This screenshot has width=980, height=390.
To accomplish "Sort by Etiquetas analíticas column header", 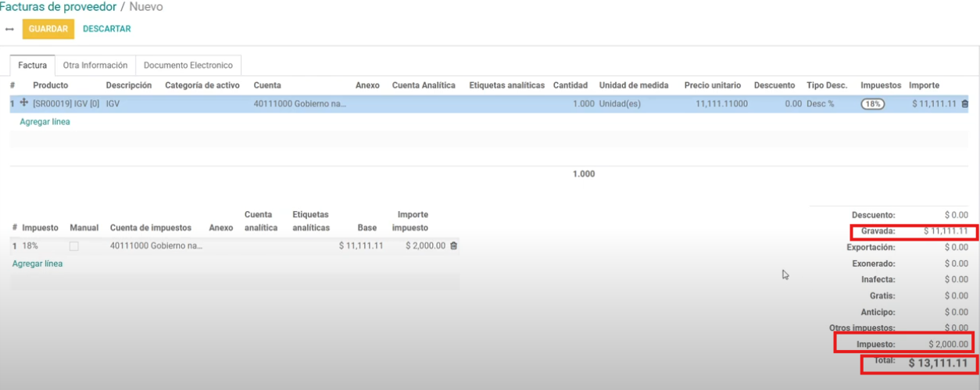I will coord(506,85).
